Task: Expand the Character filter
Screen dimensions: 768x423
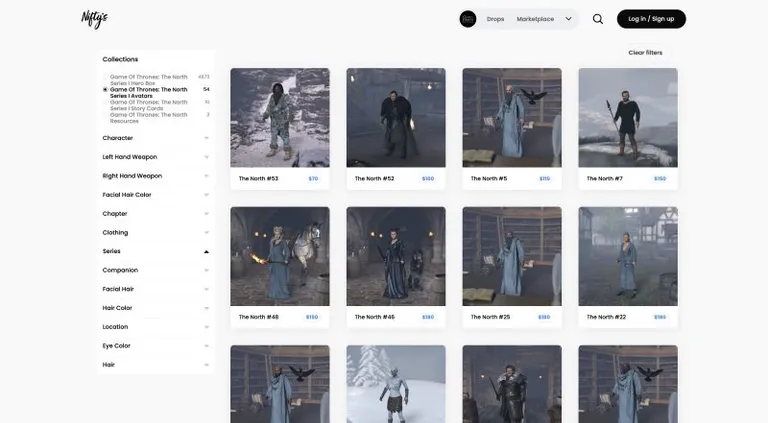Action: [x=156, y=138]
